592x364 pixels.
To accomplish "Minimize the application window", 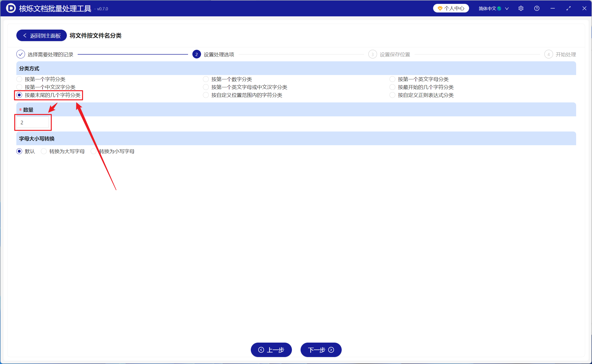I will (553, 8).
